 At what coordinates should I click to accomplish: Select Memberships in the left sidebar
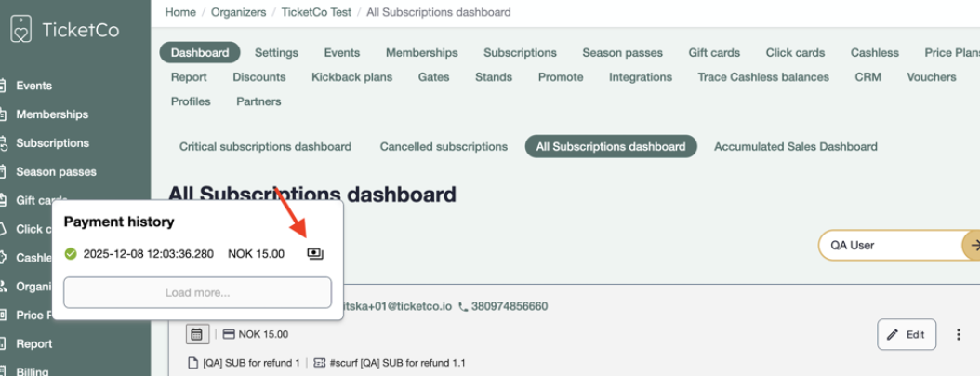pyautogui.click(x=52, y=114)
